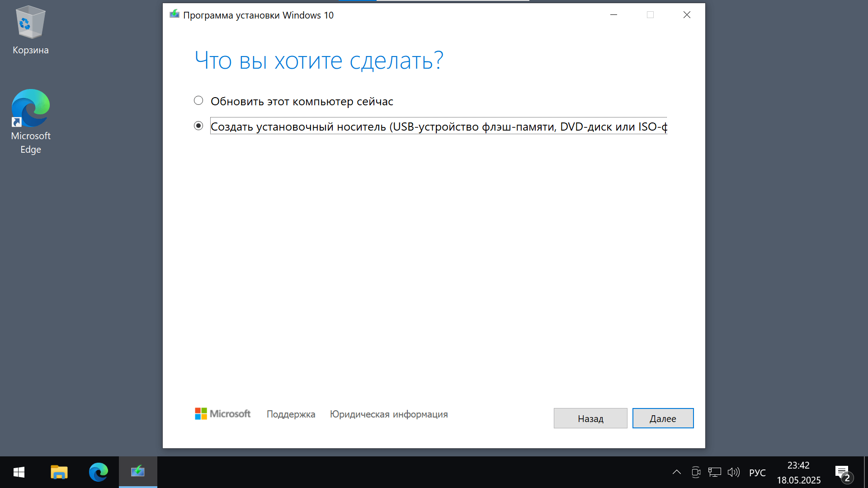Screen dimensions: 868x488
Task: Select the Microsoft Edge desktop shortcut
Action: click(x=30, y=122)
